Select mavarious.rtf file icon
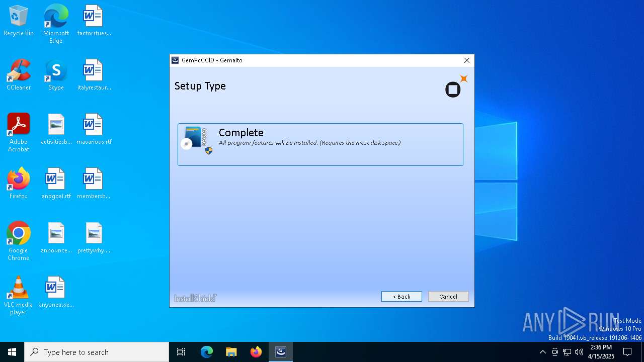This screenshot has width=644, height=362. [x=94, y=130]
